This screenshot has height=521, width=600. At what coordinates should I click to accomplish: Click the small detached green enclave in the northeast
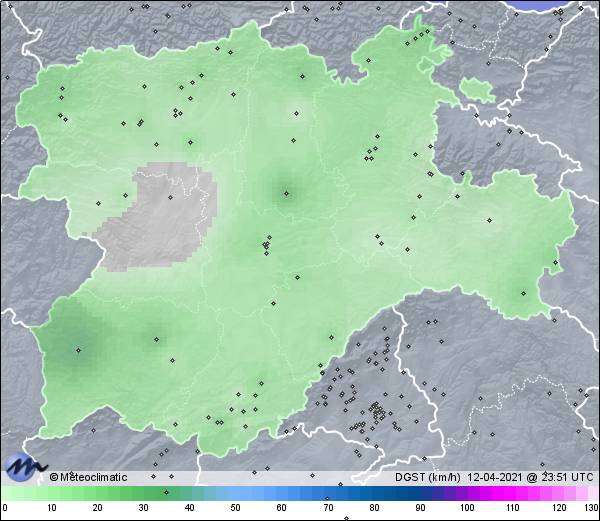click(x=477, y=90)
